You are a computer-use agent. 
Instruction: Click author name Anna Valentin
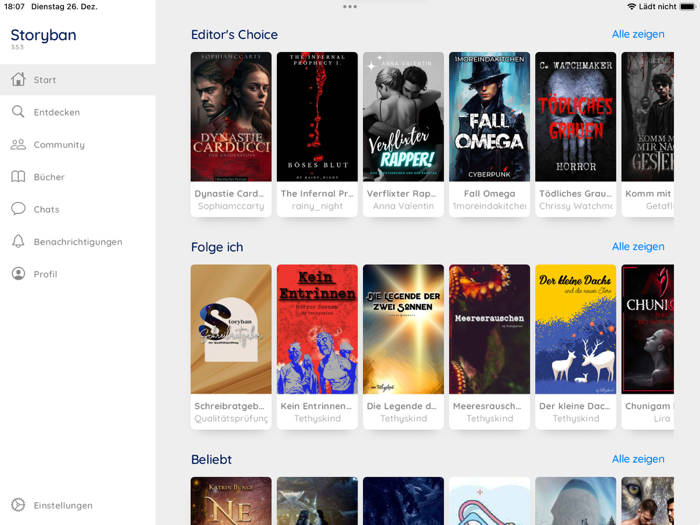[x=403, y=206]
